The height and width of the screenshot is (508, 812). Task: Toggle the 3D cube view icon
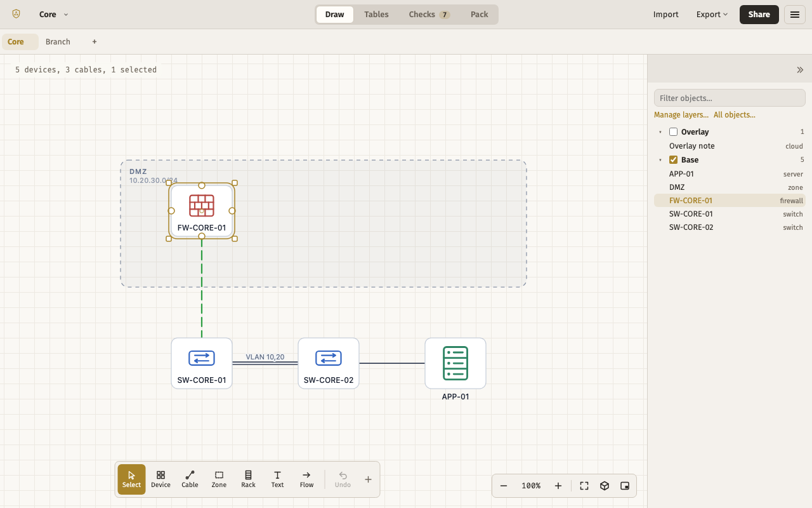pyautogui.click(x=605, y=486)
